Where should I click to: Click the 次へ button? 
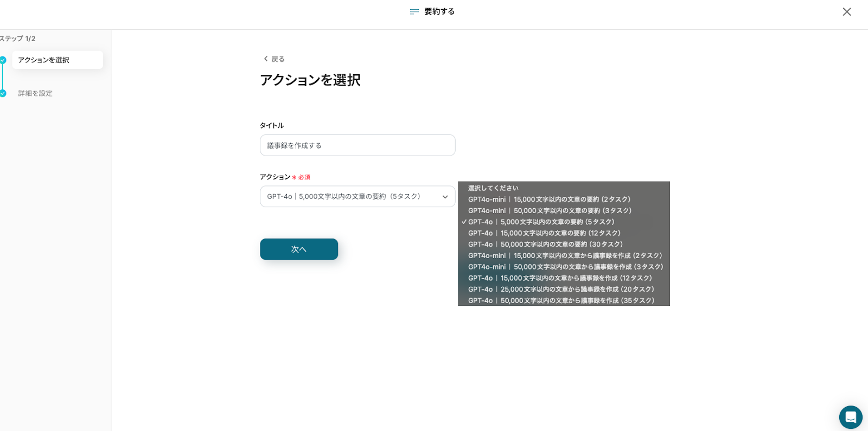[299, 249]
